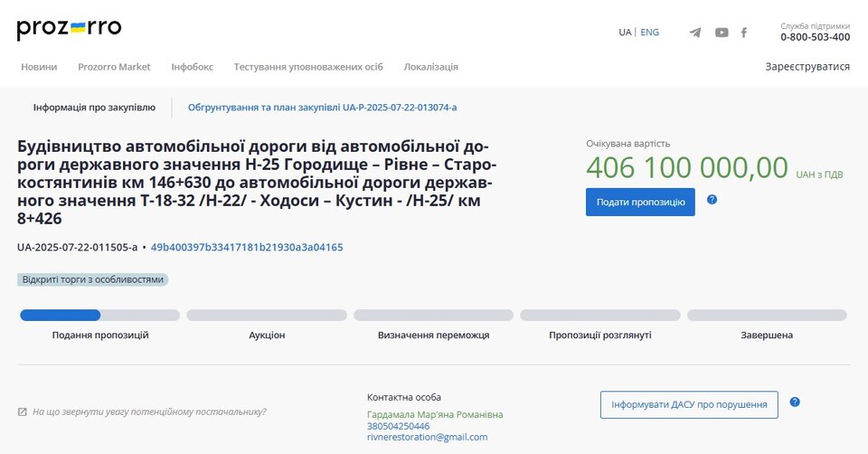
Task: Click Інформувати ДАСУ про порушення button
Action: coord(689,405)
